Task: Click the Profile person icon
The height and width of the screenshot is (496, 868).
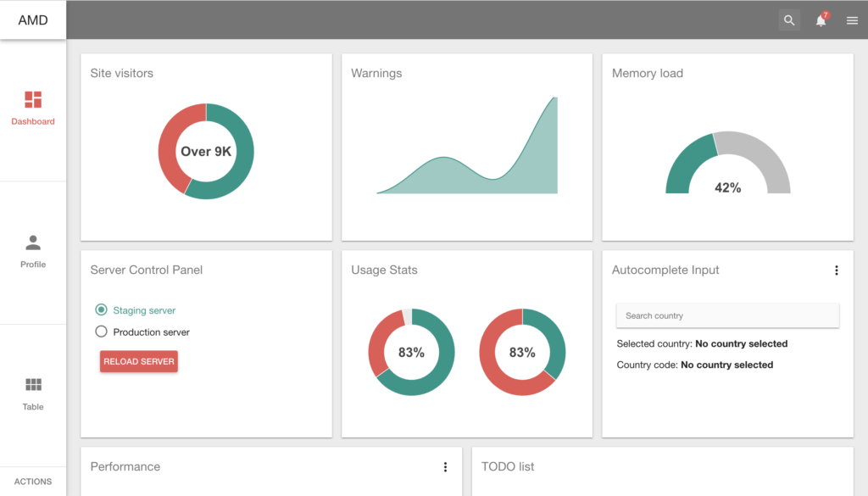Action: coord(33,243)
